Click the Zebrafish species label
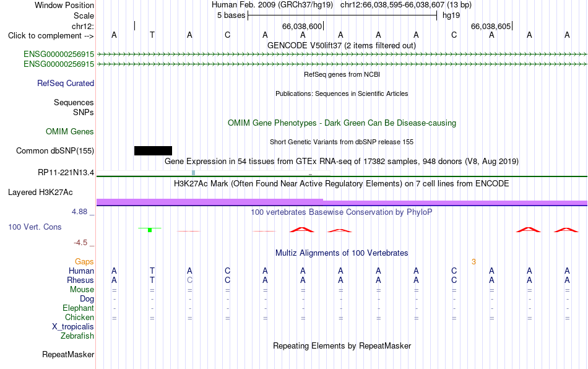Screen dimensions: 588x369 pyautogui.click(x=77, y=336)
